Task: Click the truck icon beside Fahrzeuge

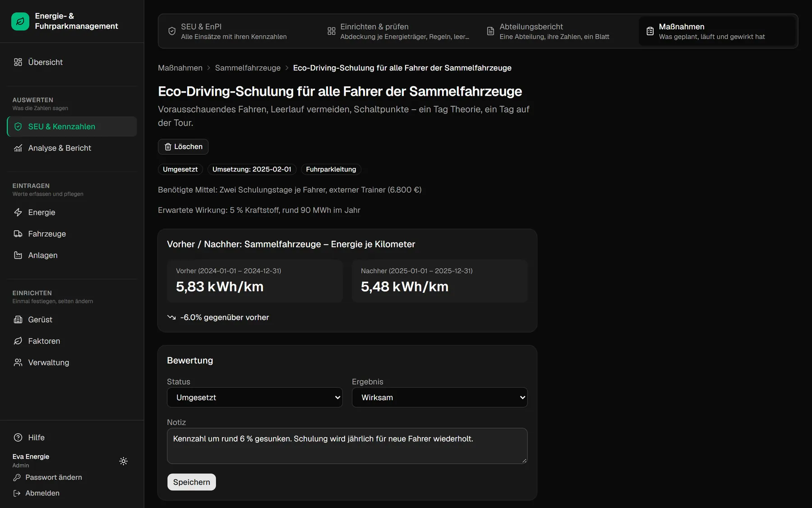Action: 18,234
